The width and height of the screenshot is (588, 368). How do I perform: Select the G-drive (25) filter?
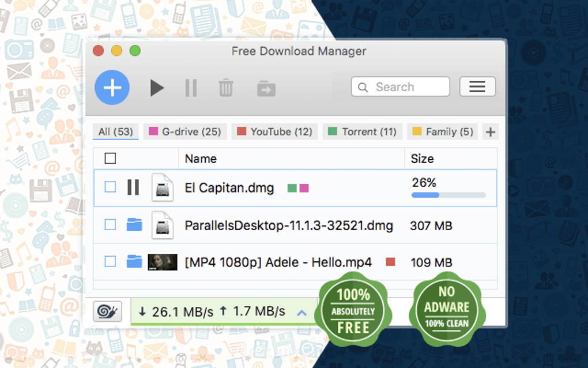184,132
